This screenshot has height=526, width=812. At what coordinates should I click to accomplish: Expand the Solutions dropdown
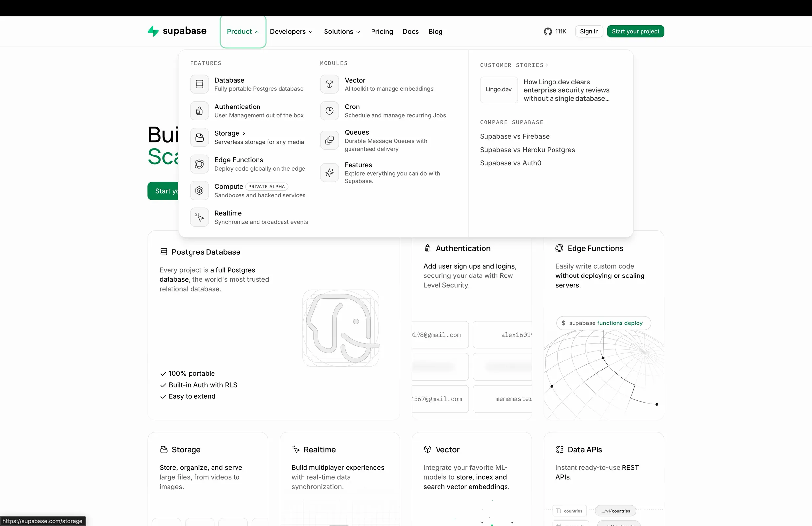click(342, 32)
